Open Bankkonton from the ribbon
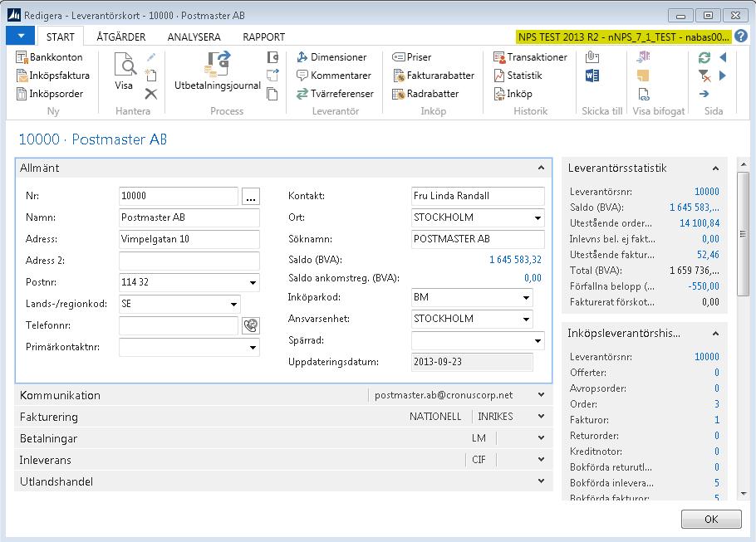Screen dimensions: 756x542 (x=49, y=57)
